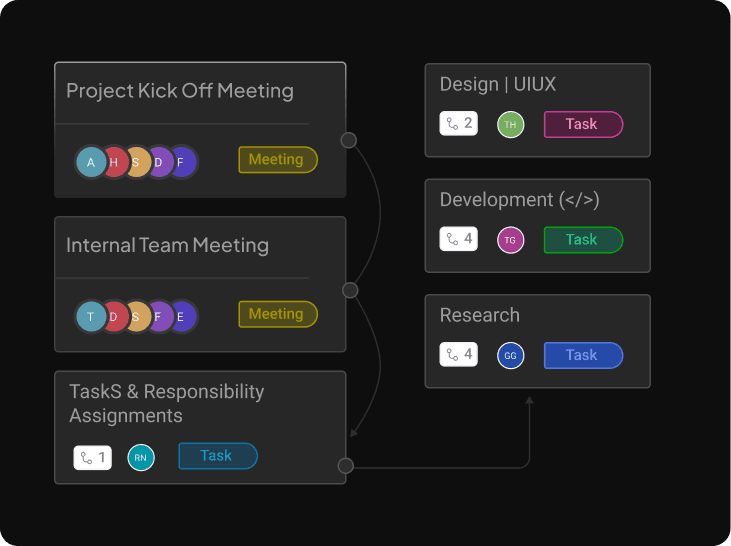Click the GG avatar on Research card

point(510,356)
